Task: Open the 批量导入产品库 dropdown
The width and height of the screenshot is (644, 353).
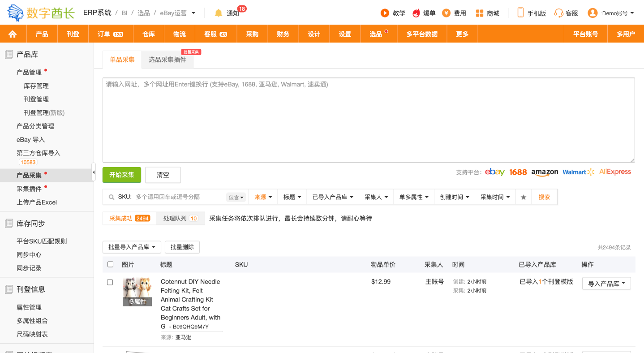Action: tap(132, 247)
